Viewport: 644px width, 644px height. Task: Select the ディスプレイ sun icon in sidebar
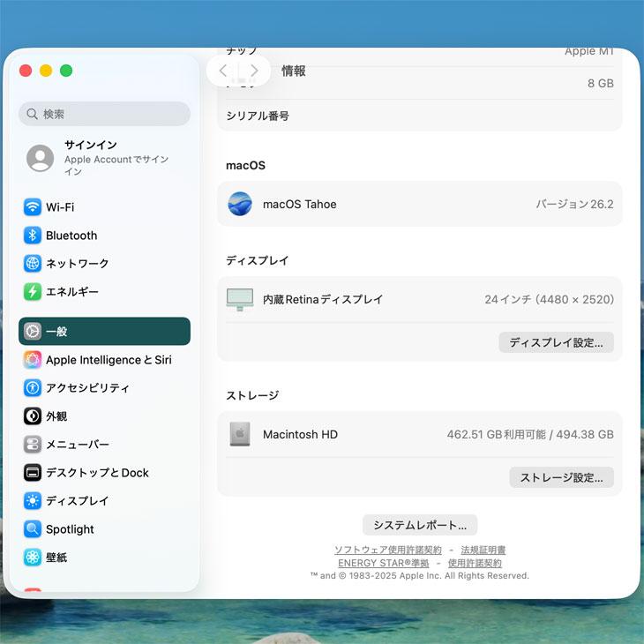coord(33,501)
